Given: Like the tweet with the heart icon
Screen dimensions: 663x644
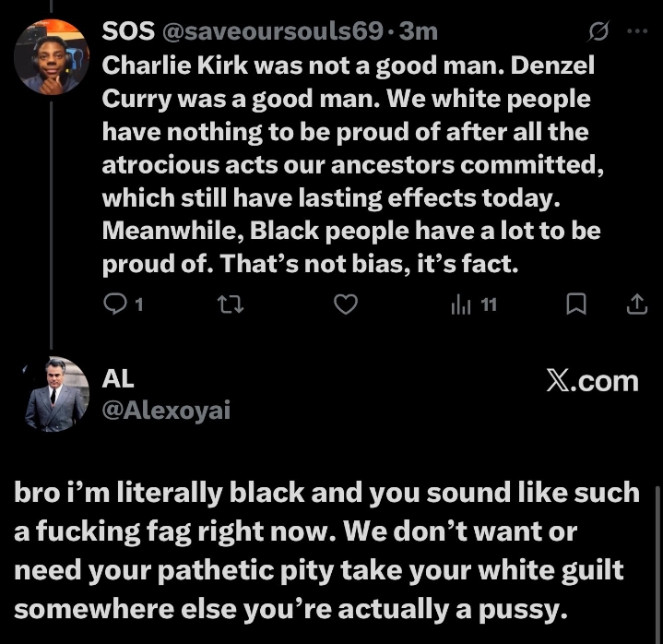Looking at the screenshot, I should [x=345, y=304].
